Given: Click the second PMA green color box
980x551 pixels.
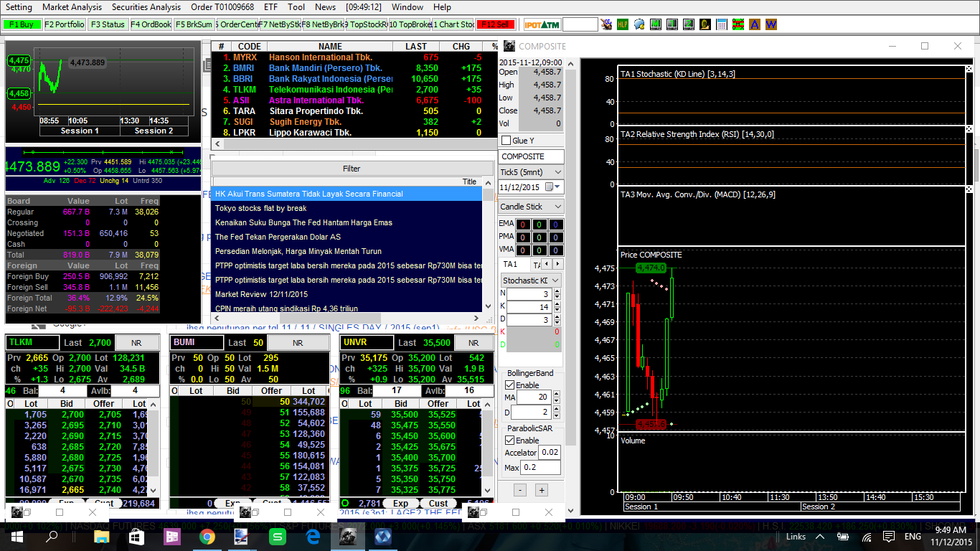Looking at the screenshot, I should click(540, 237).
